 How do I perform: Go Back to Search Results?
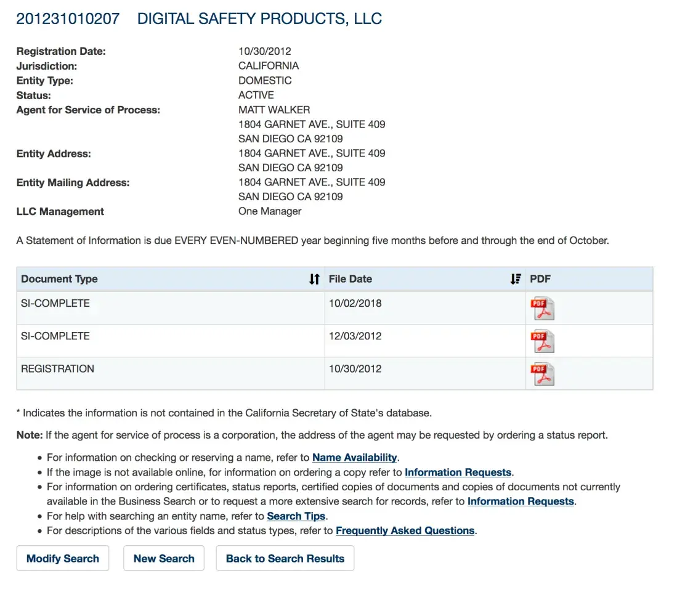tap(285, 559)
